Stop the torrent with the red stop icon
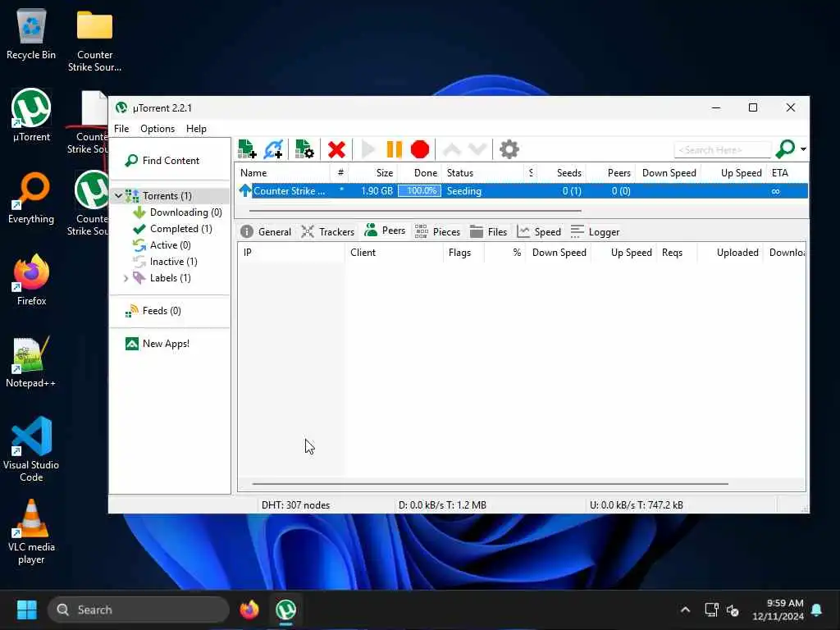 pos(420,149)
